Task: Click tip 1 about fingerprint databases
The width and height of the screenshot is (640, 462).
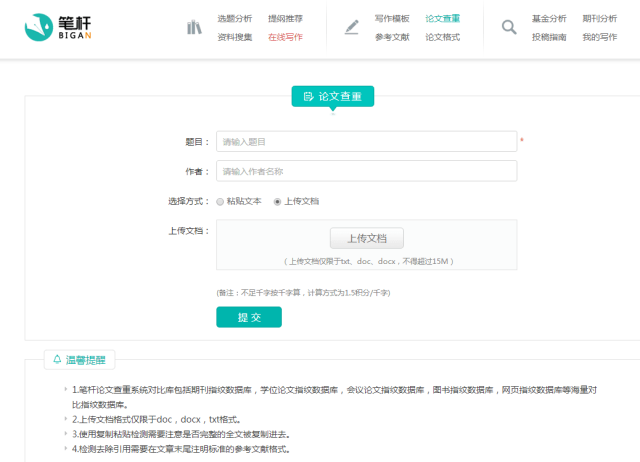Action: 334,397
